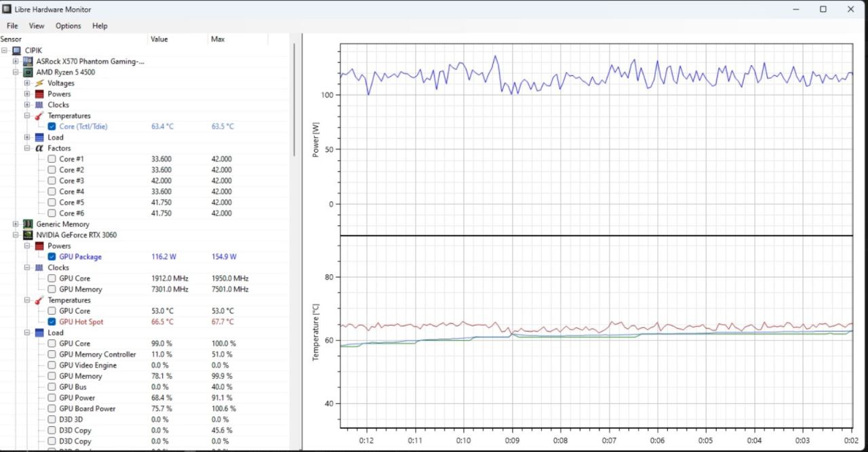Click the thermometer icon under AMD Ryzen
This screenshot has width=868, height=452.
39,115
